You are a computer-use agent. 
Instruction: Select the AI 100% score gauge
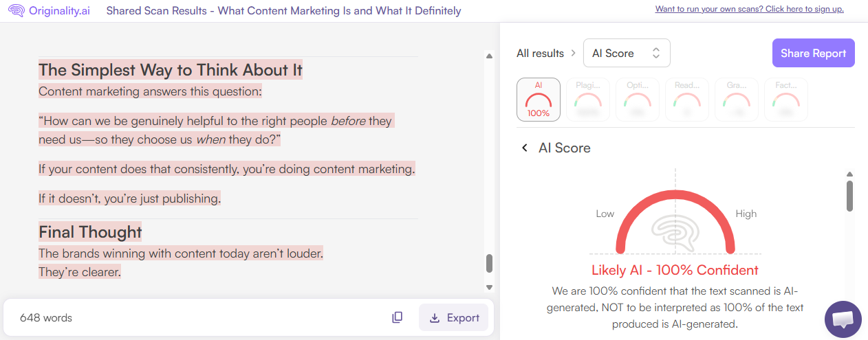click(x=539, y=100)
